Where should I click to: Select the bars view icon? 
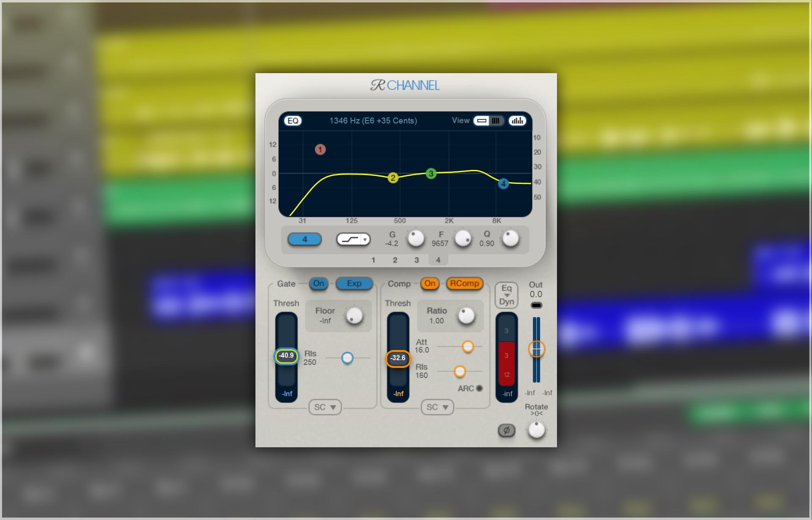pyautogui.click(x=496, y=121)
